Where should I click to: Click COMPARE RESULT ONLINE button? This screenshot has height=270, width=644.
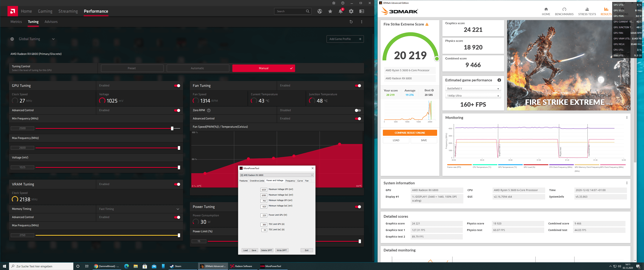410,133
